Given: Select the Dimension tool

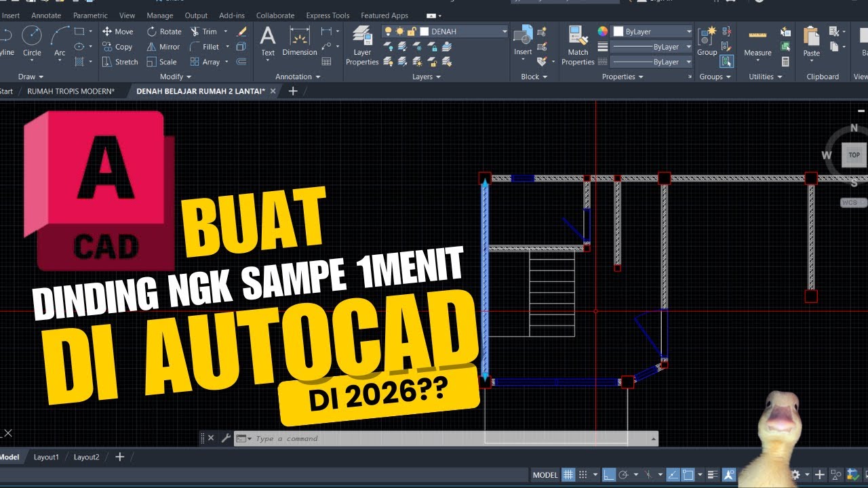Looking at the screenshot, I should 300,41.
